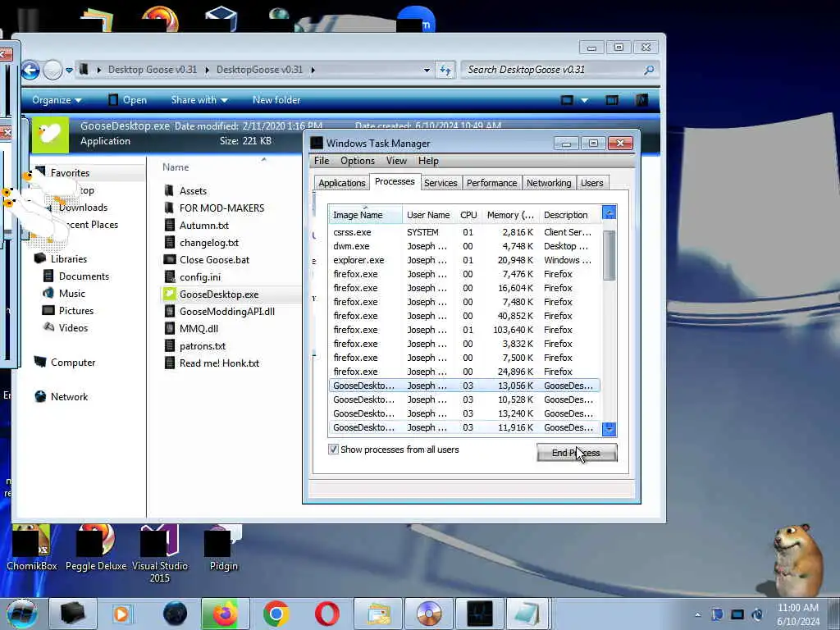The image size is (840, 630).
Task: Click the goose thumbnail in the details header
Action: click(x=50, y=134)
